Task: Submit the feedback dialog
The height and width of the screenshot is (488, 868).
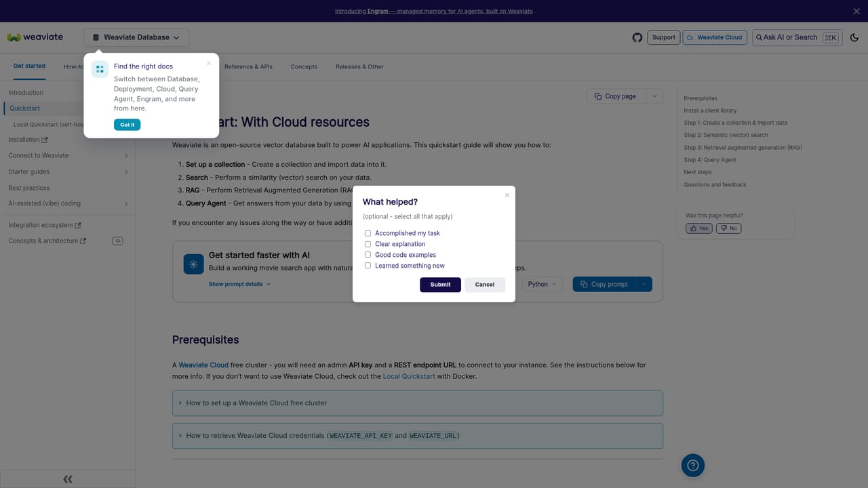Action: 440,285
